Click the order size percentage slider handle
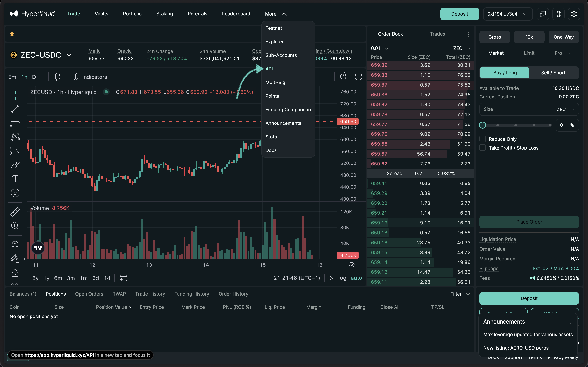The image size is (588, 367). click(x=483, y=125)
